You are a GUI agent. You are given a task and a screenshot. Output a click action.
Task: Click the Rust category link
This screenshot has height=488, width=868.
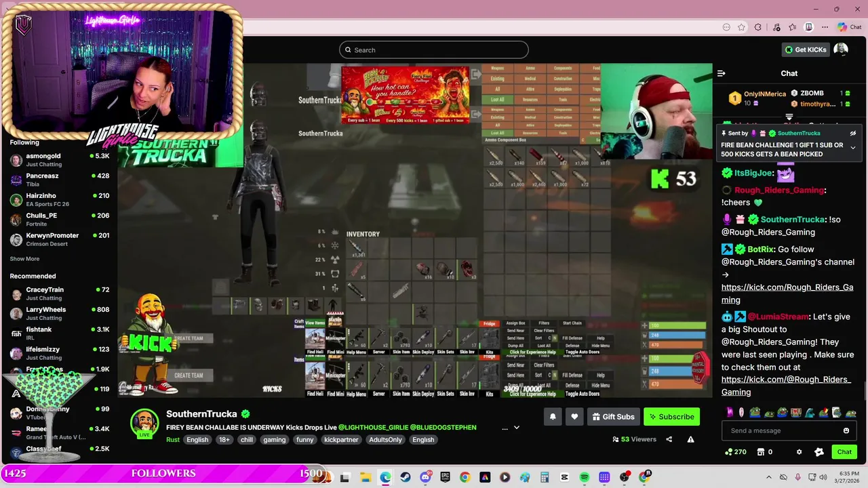(x=173, y=439)
